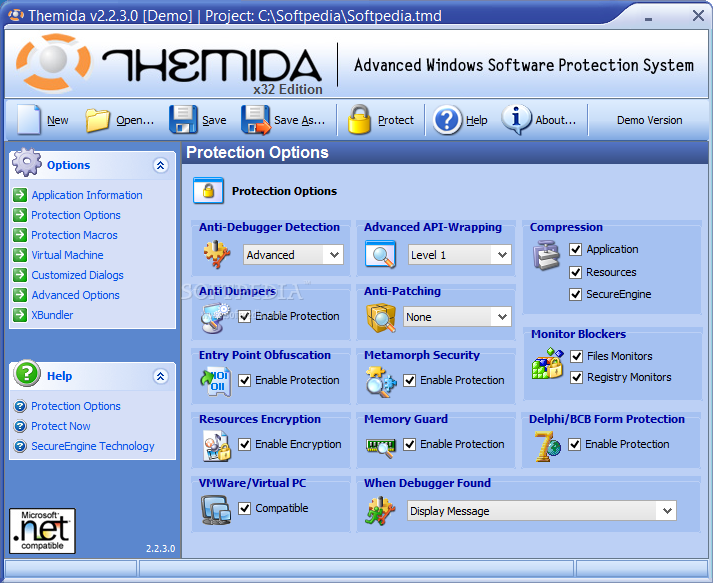
Task: Toggle Entry Point Obfuscation Enable Protection checkbox
Action: click(245, 380)
